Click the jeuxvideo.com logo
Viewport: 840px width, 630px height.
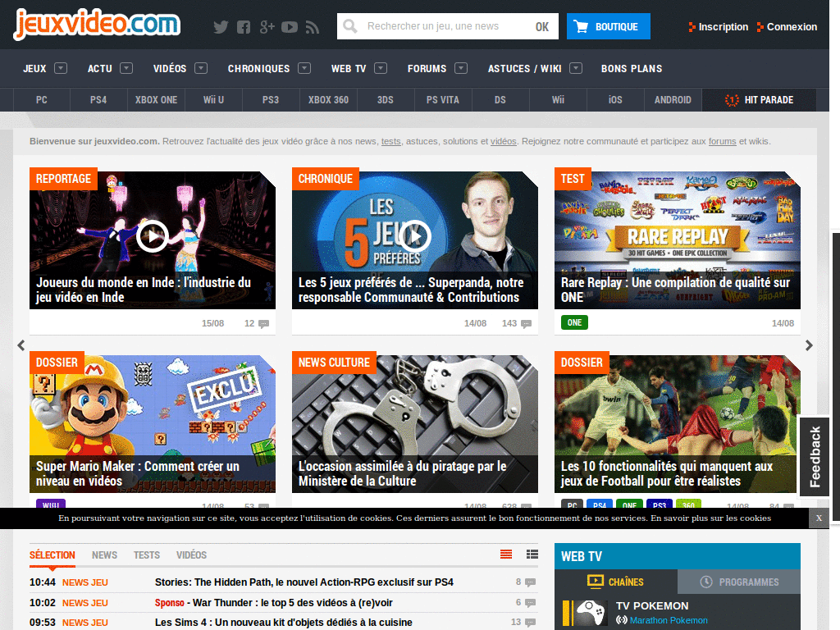97,24
